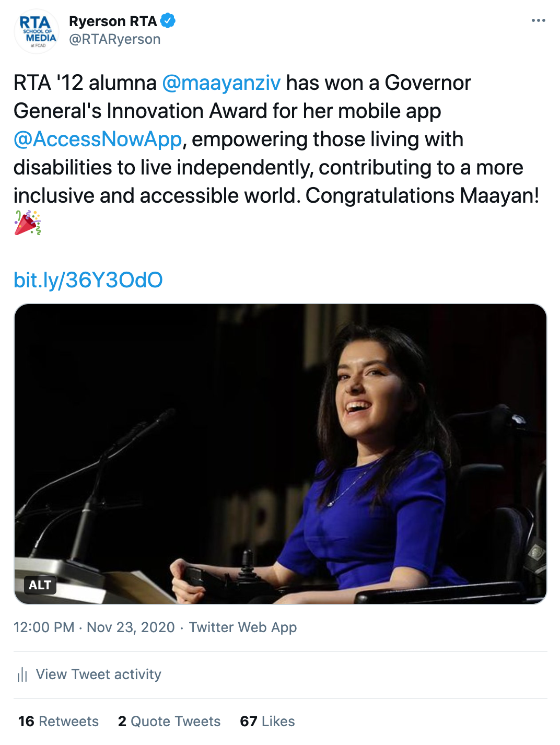Click the bar chart analytics icon

[x=22, y=674]
